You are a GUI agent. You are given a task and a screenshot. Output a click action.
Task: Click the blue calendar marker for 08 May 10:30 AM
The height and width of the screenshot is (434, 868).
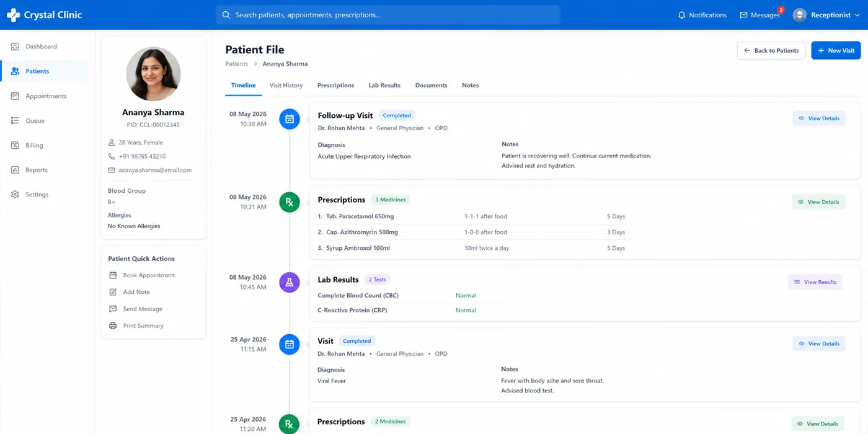click(x=290, y=118)
